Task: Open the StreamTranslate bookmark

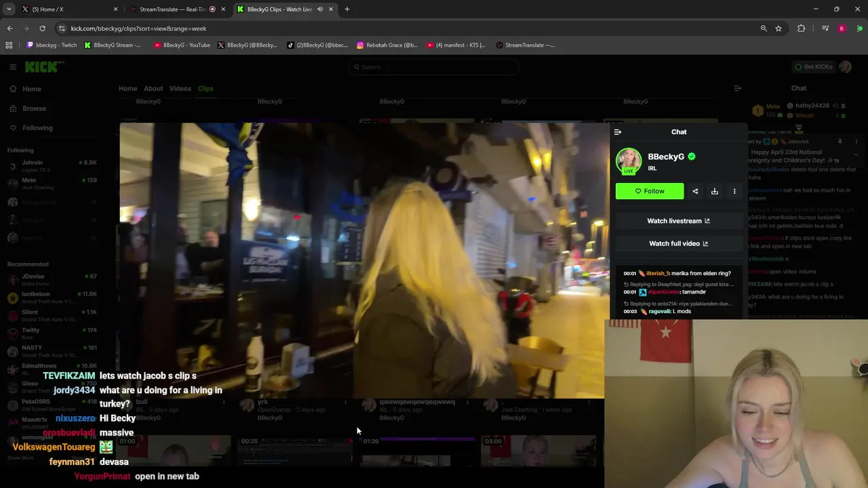Action: tap(525, 45)
